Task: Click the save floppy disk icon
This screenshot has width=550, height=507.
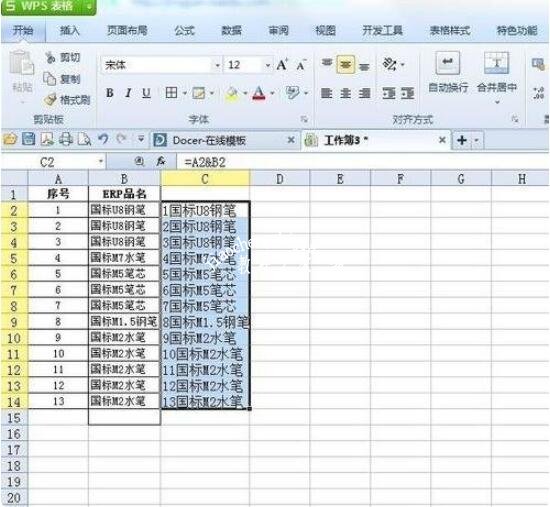Action: tap(29, 140)
